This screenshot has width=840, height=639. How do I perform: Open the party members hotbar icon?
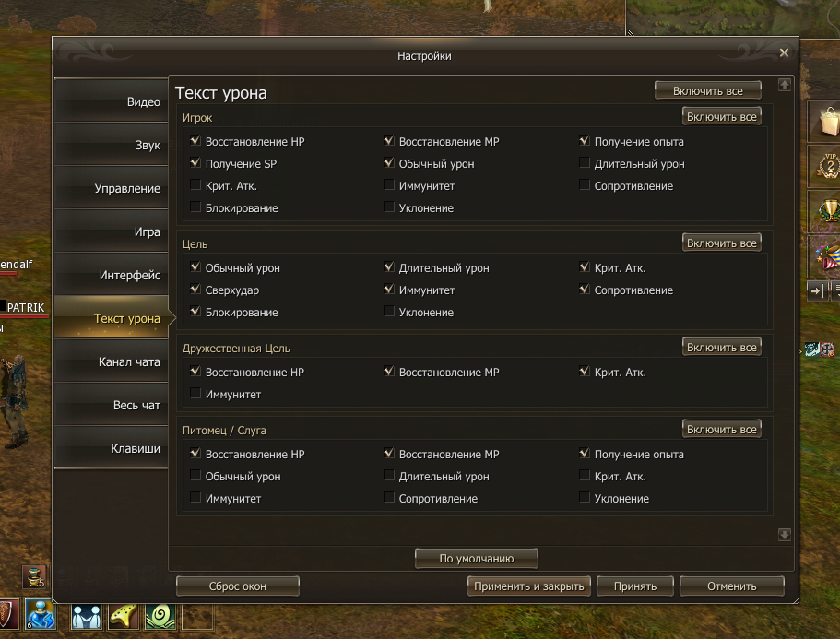(87, 616)
